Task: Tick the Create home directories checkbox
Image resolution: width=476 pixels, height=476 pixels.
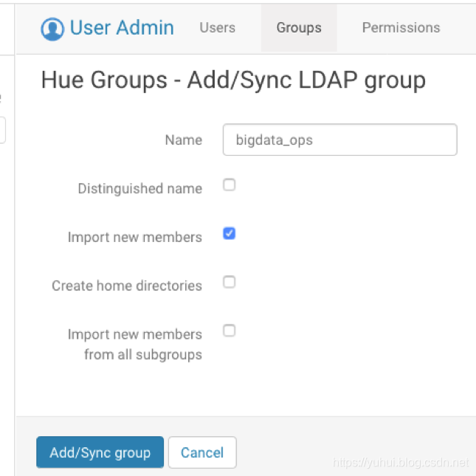Action: pyautogui.click(x=230, y=282)
